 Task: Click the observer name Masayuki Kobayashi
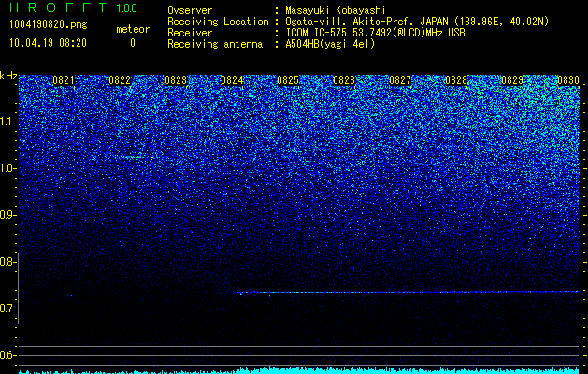(x=336, y=10)
